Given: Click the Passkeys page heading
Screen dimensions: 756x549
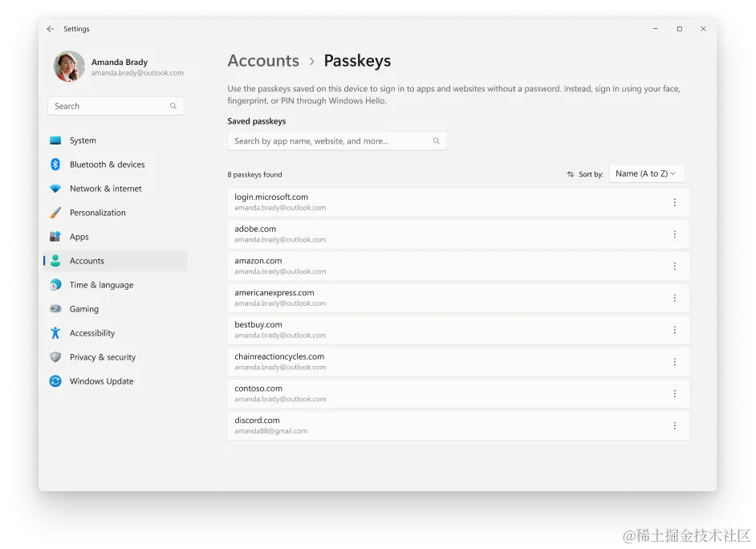Looking at the screenshot, I should (357, 61).
